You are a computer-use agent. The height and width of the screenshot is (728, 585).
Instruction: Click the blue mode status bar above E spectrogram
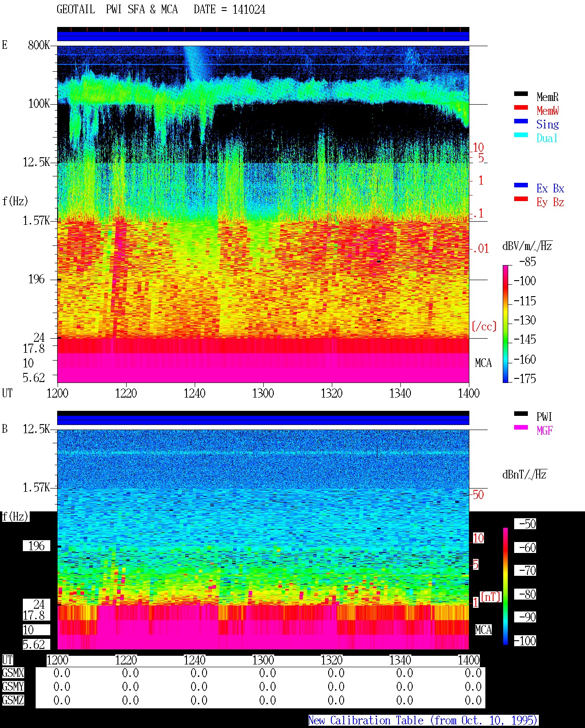pyautogui.click(x=263, y=36)
